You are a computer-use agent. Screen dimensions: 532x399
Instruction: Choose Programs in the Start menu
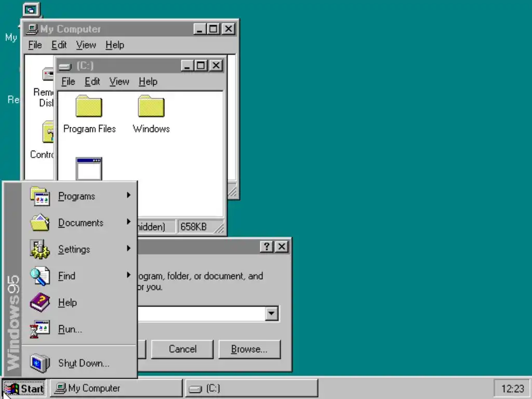[80, 196]
